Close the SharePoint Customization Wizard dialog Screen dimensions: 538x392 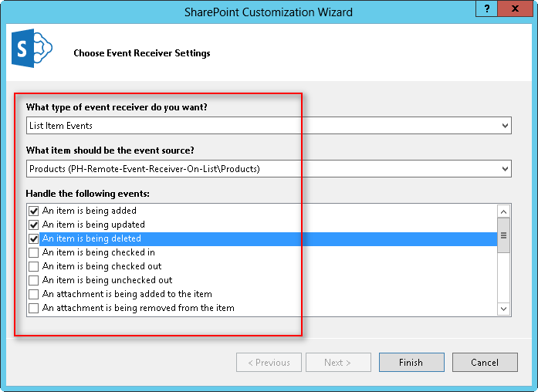pos(516,10)
